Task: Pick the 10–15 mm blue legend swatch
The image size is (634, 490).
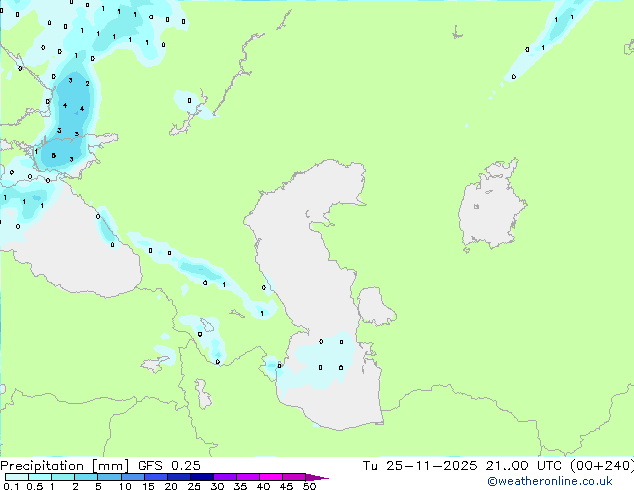Action: [x=132, y=477]
